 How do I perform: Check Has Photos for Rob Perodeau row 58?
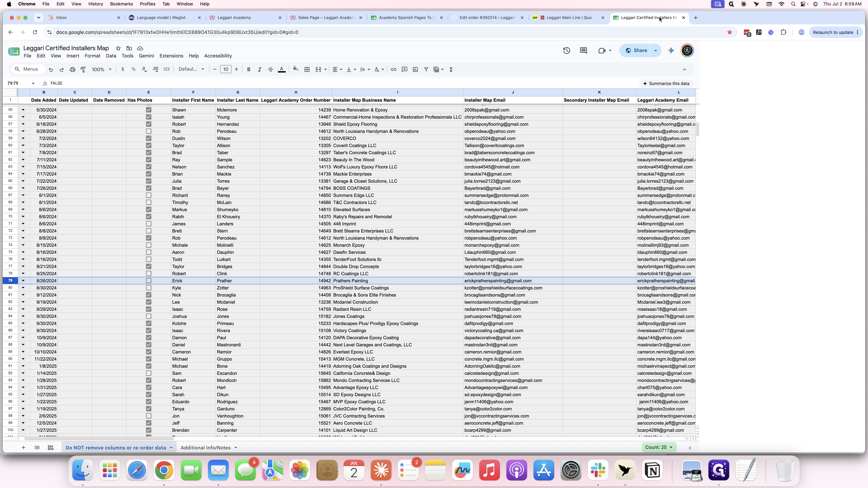(149, 131)
